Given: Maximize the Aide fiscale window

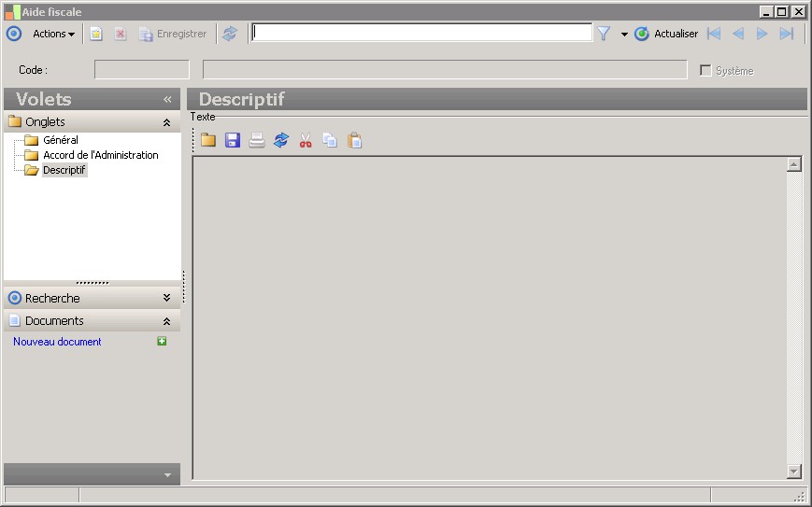Looking at the screenshot, I should [x=782, y=11].
